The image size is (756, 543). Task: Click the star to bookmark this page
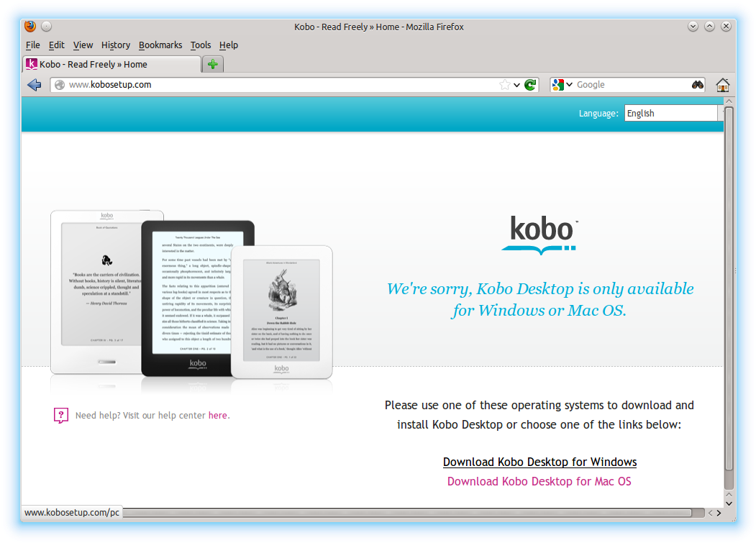click(x=503, y=84)
